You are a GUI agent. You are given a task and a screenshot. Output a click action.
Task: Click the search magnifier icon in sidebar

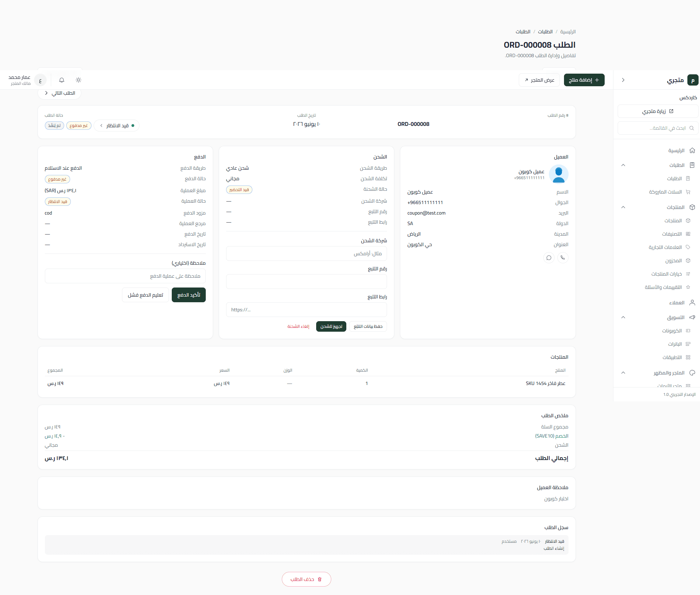click(x=692, y=128)
